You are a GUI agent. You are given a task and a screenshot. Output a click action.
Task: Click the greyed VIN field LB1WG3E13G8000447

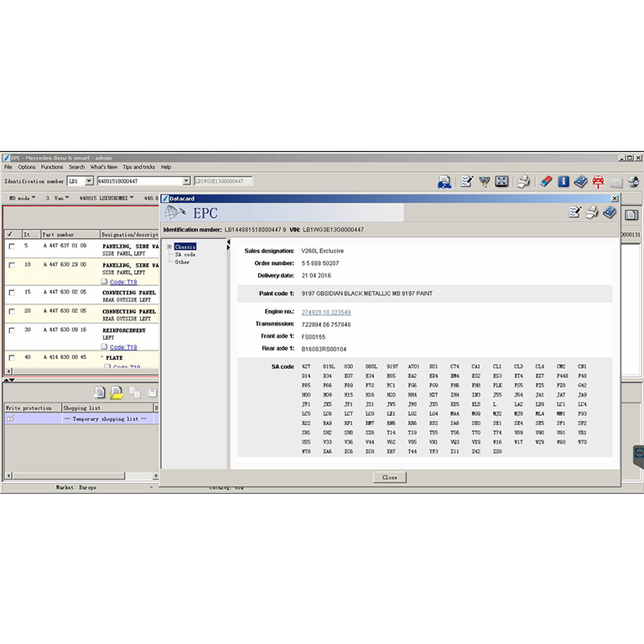click(223, 181)
